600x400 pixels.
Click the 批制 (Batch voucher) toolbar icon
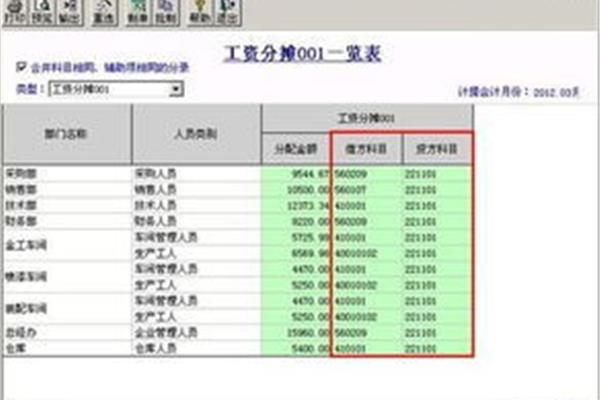pyautogui.click(x=166, y=13)
